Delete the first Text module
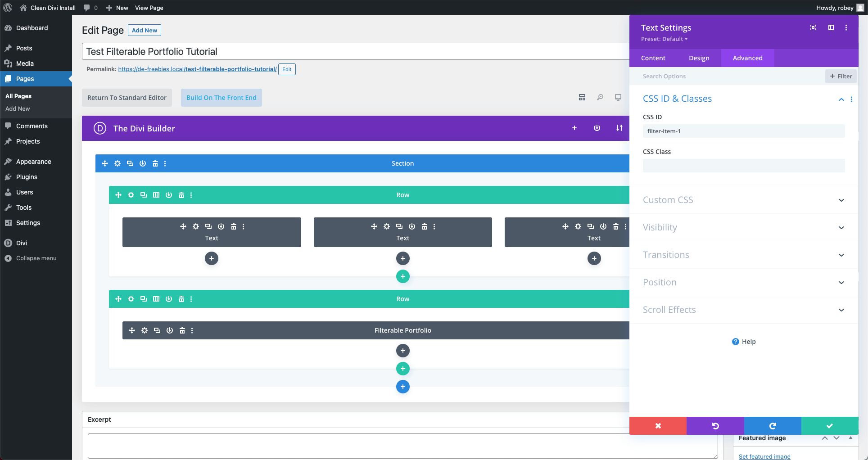Viewport: 868px width, 460px height. tap(234, 226)
